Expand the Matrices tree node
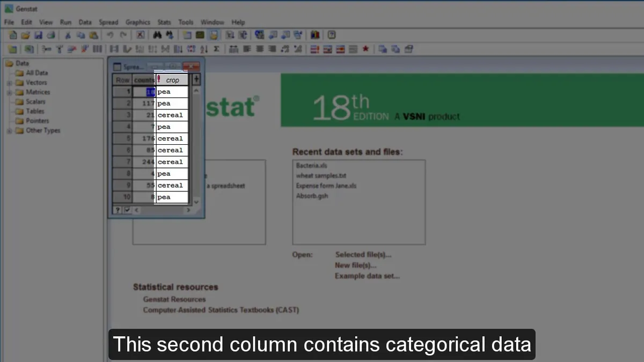This screenshot has height=362, width=644. pos(9,93)
